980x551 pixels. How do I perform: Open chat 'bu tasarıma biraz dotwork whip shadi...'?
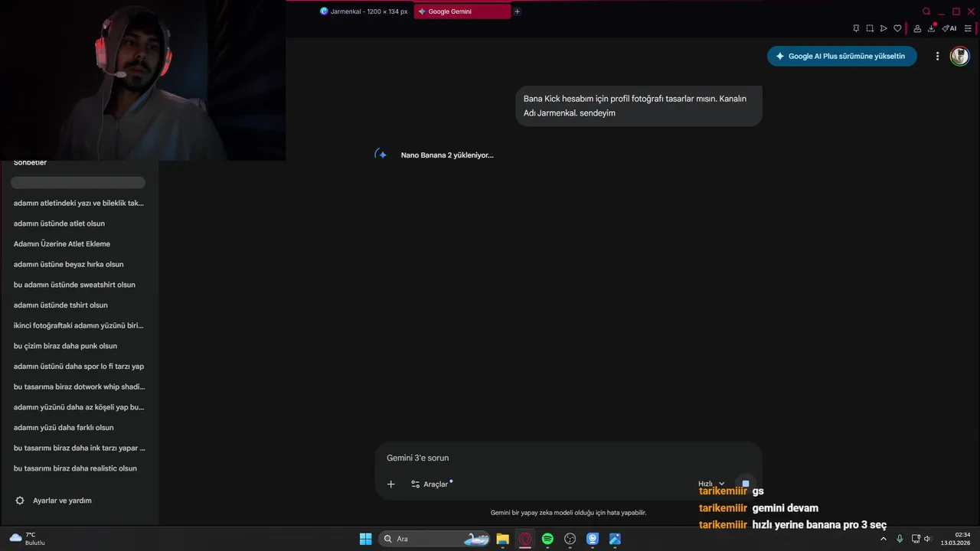coord(79,386)
